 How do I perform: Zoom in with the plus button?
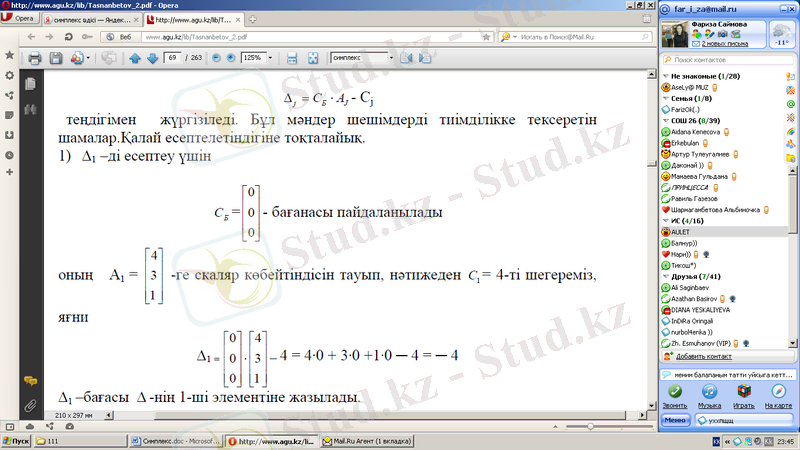(231, 58)
